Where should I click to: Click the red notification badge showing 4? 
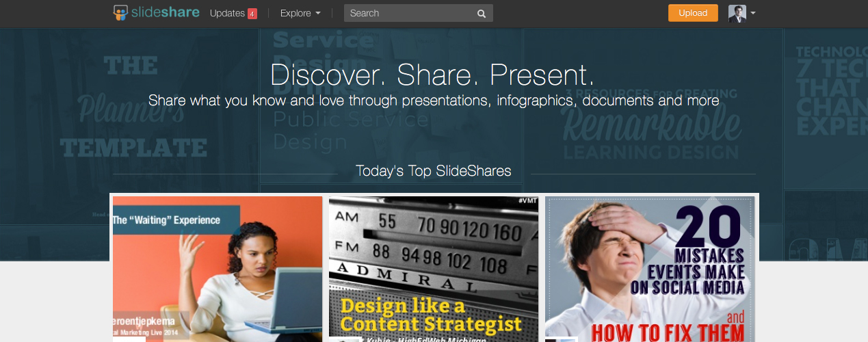point(252,14)
